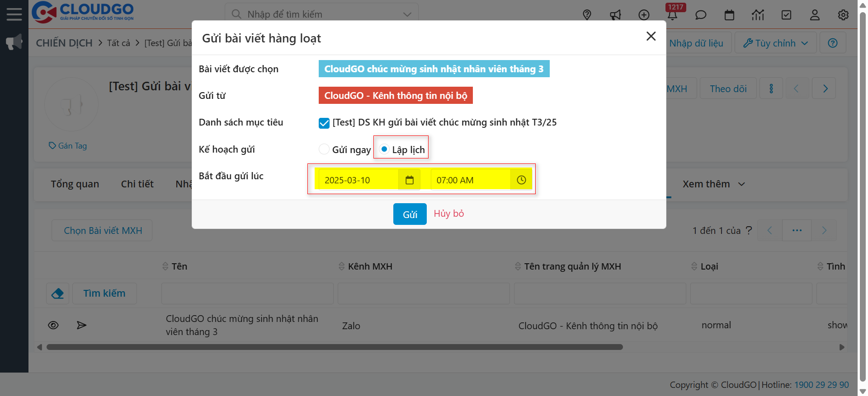Screen dimensions: 868x396
Task: Open the map location pin icon
Action: point(587,15)
